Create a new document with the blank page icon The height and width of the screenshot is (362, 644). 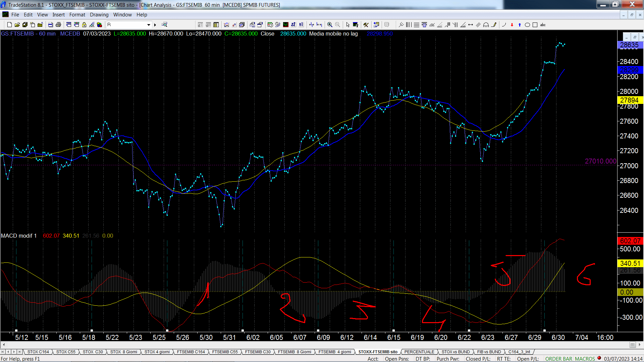coord(9,25)
